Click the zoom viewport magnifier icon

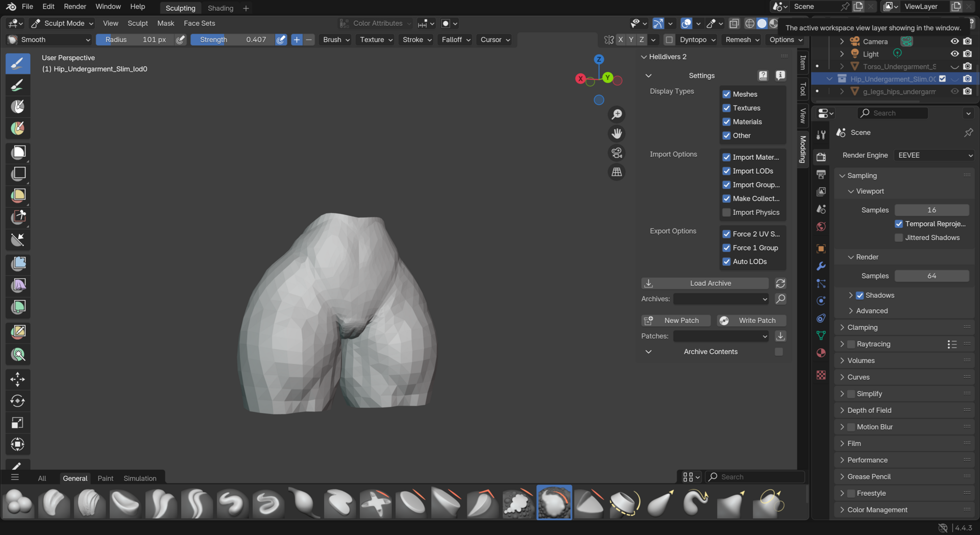click(x=617, y=114)
